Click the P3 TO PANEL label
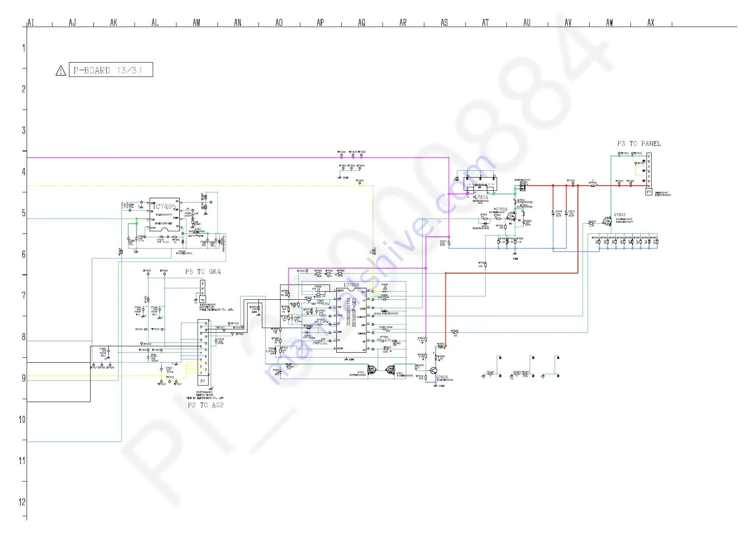 [x=639, y=144]
